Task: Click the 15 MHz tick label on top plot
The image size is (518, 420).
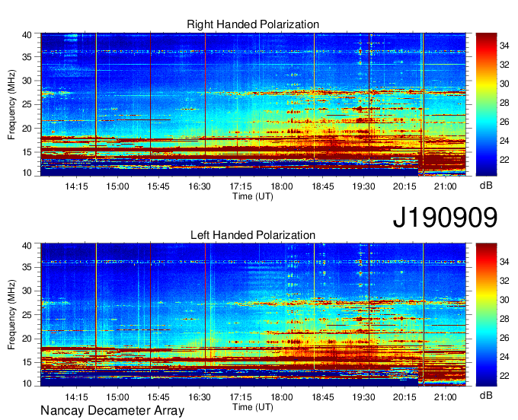Action: 27,152
